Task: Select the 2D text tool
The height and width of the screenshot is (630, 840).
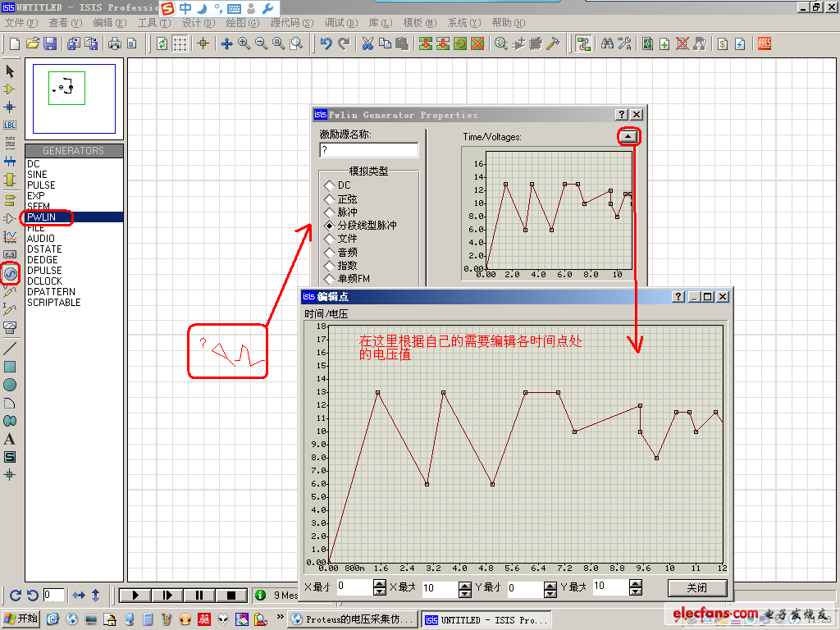Action: coord(10,440)
